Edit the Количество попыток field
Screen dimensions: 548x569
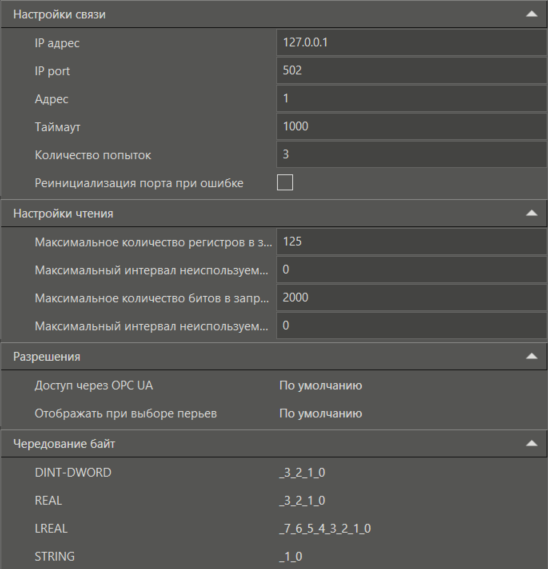pos(412,154)
